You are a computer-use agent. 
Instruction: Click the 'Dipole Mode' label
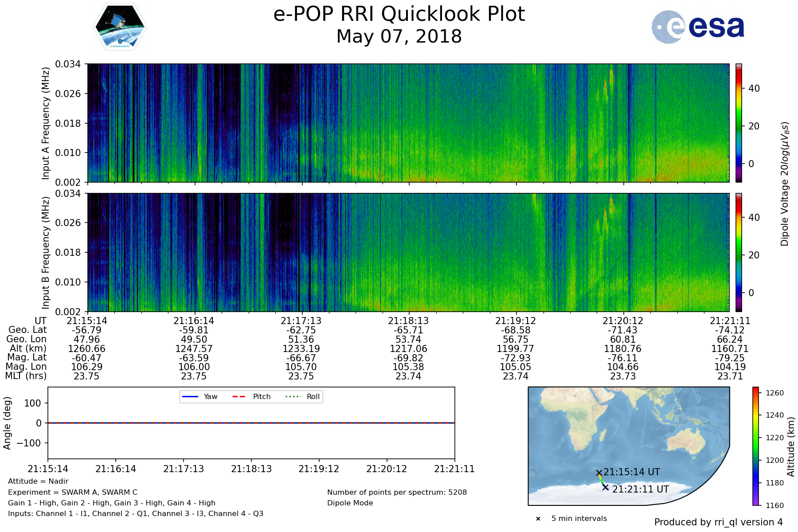pos(350,503)
